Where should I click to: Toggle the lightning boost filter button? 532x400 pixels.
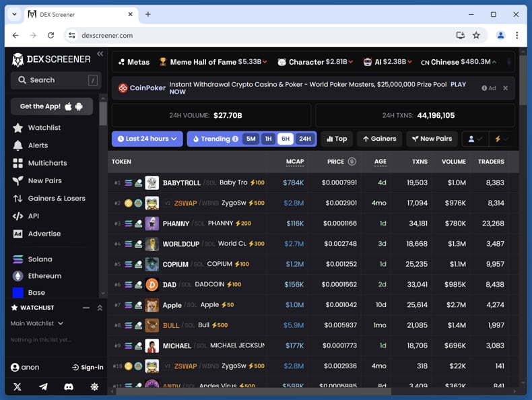(x=502, y=139)
